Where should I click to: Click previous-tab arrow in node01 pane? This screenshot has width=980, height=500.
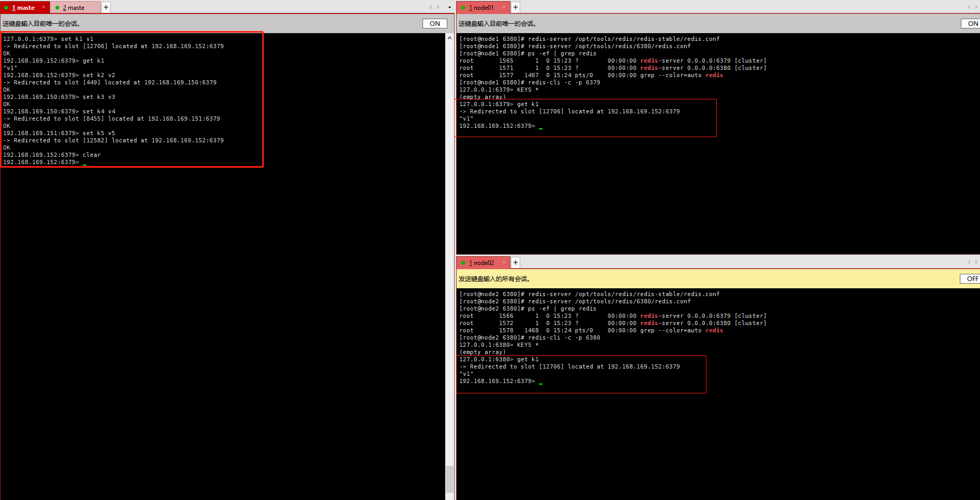969,7
